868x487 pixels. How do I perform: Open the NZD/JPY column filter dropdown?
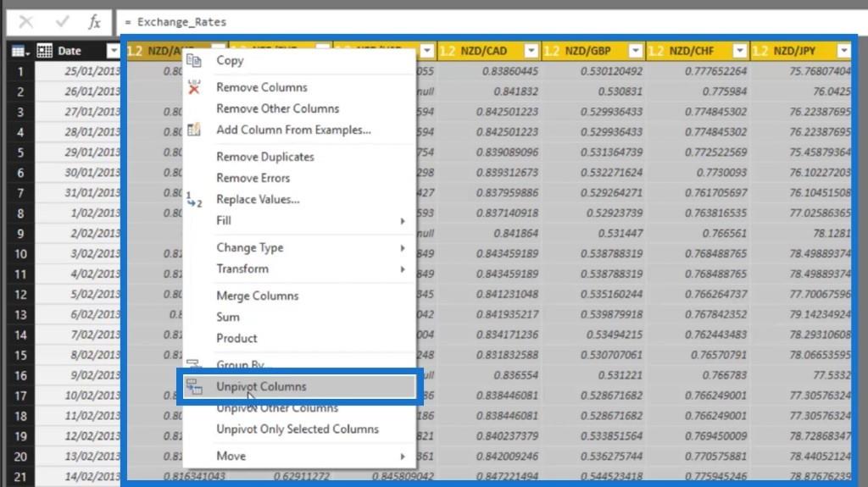pos(843,51)
